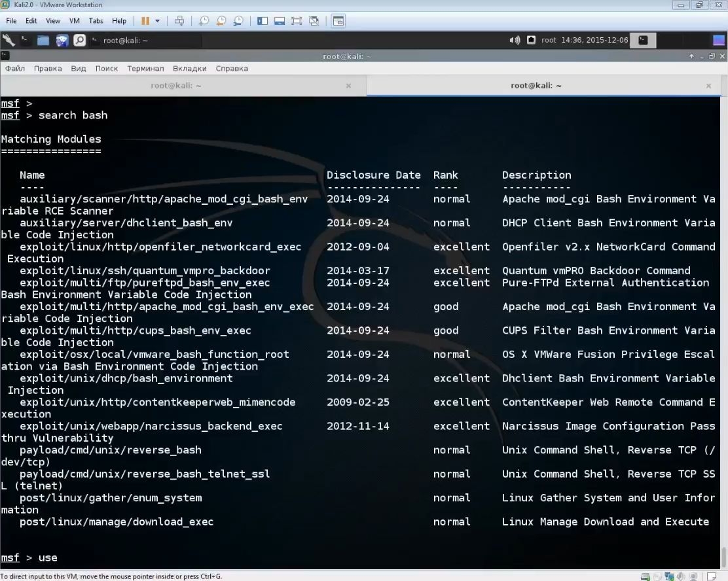Screen dimensions: 728x581
Task: Open the Терминал menu
Action: (145, 68)
